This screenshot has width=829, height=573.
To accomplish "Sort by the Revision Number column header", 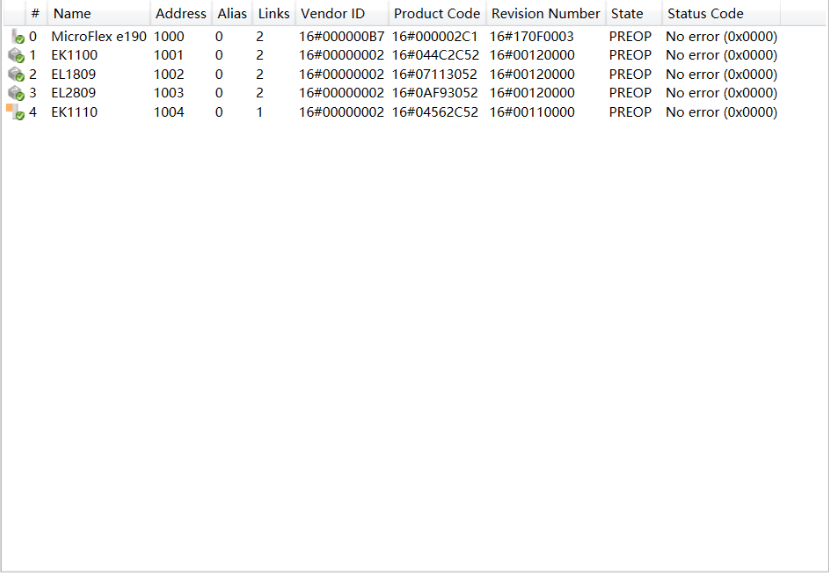I will click(x=546, y=13).
